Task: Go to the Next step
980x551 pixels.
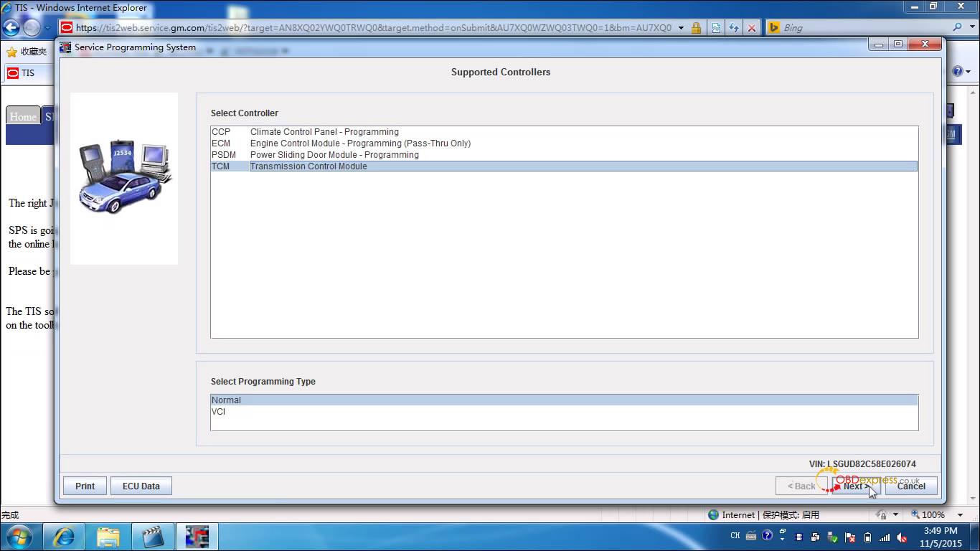Action: (x=856, y=486)
